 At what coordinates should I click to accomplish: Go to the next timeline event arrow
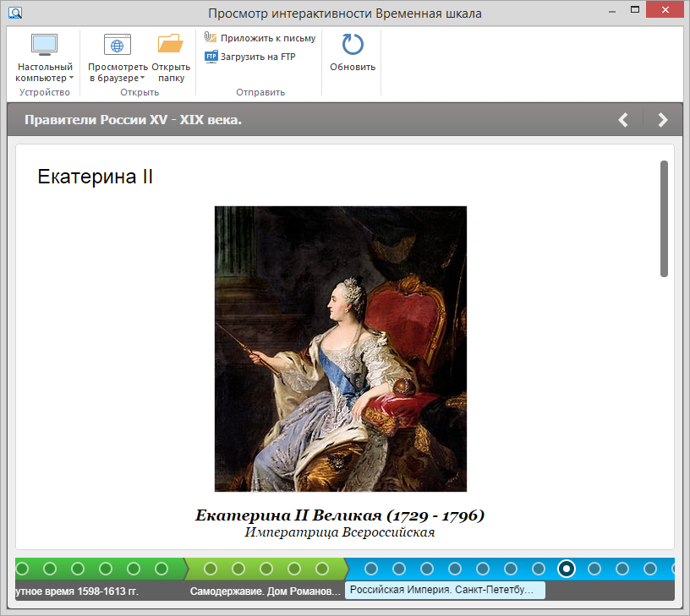pos(663,120)
